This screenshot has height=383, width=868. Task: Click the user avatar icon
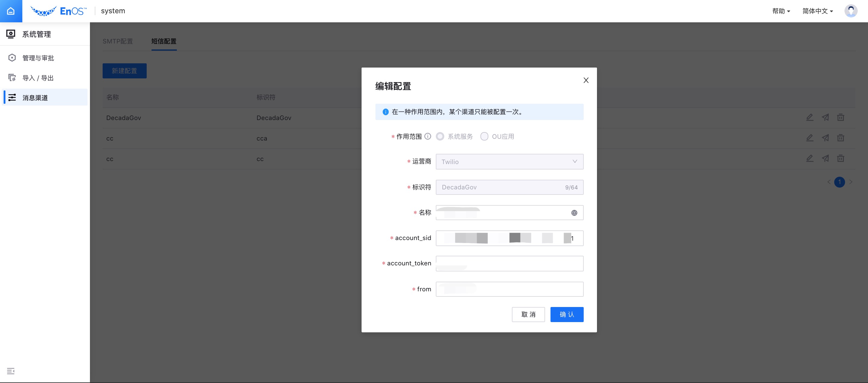[x=850, y=11]
